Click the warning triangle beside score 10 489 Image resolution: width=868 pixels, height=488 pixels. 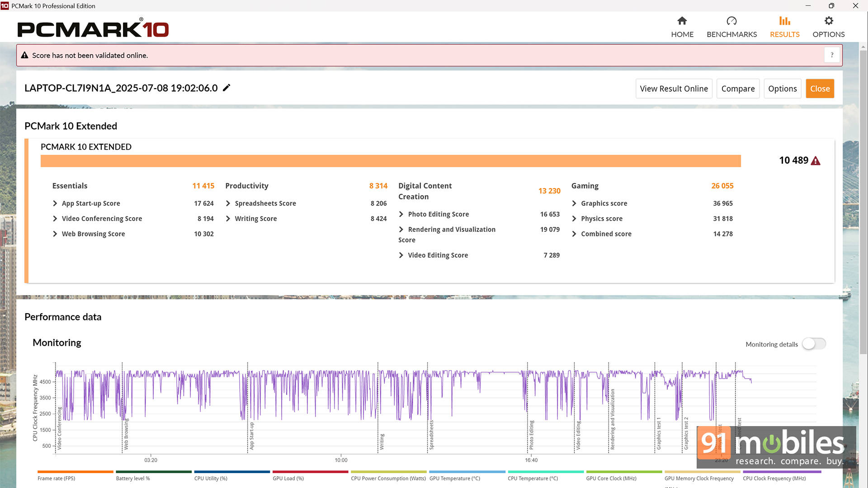point(816,161)
